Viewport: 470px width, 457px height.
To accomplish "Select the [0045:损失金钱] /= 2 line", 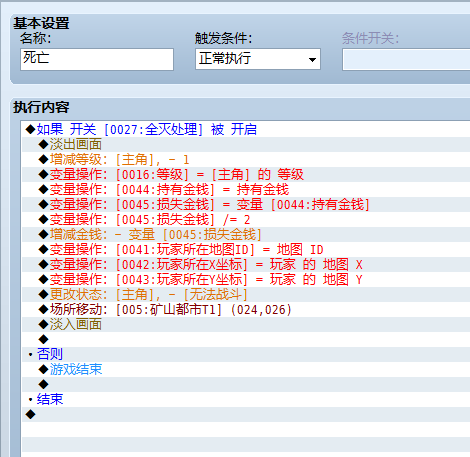I will pyautogui.click(x=246, y=219).
